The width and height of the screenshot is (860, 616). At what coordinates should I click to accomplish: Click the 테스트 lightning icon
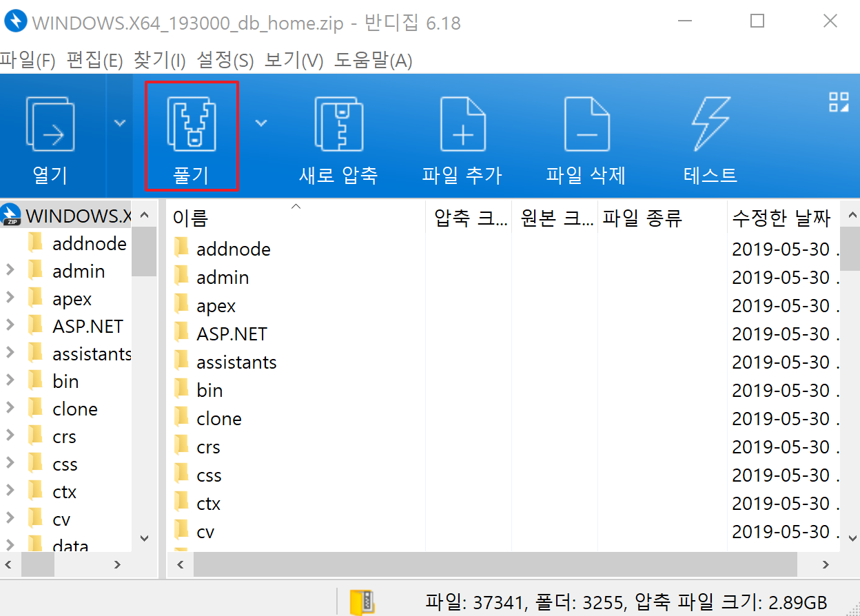[710, 125]
